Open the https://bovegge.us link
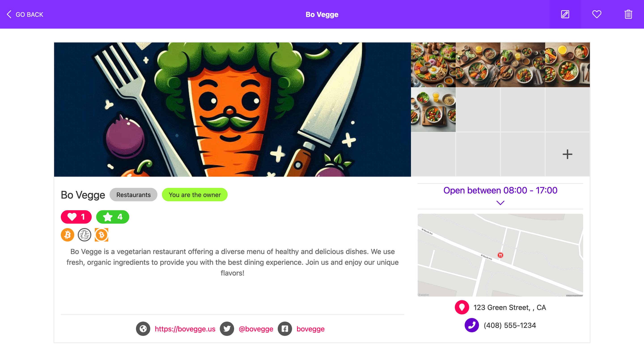The width and height of the screenshot is (644, 352). pos(185,329)
